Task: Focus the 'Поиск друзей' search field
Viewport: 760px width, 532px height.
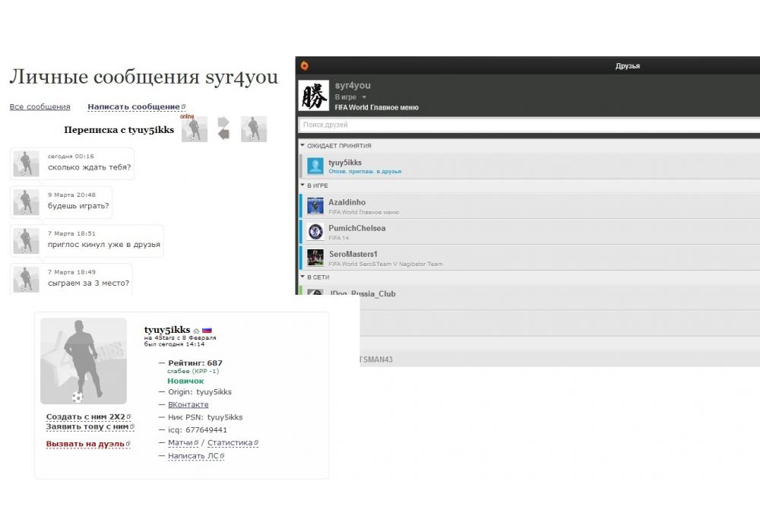Action: click(529, 125)
